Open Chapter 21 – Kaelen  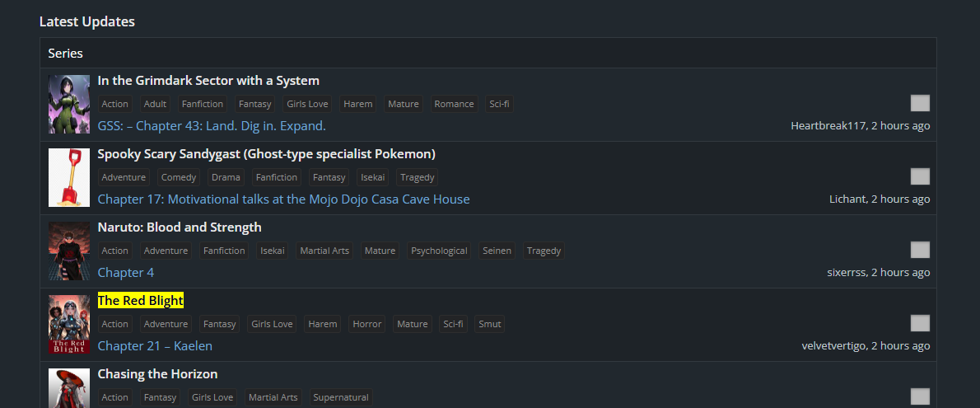[155, 346]
